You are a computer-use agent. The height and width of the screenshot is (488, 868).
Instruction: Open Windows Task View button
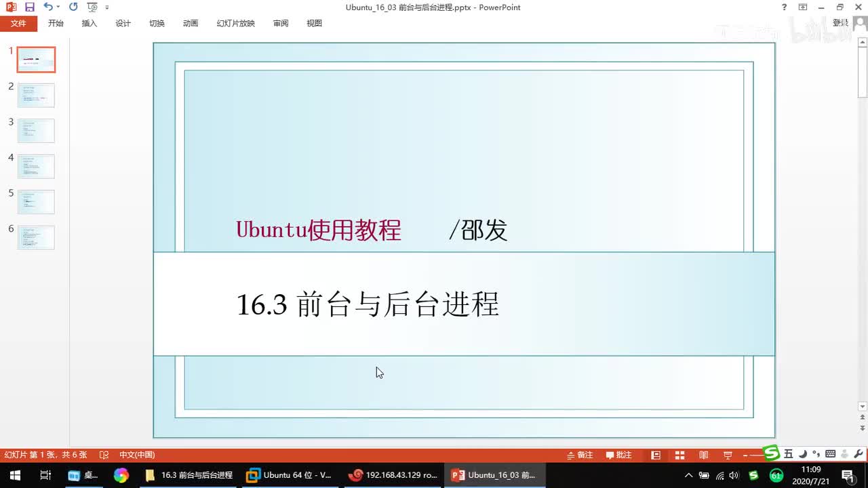click(45, 475)
